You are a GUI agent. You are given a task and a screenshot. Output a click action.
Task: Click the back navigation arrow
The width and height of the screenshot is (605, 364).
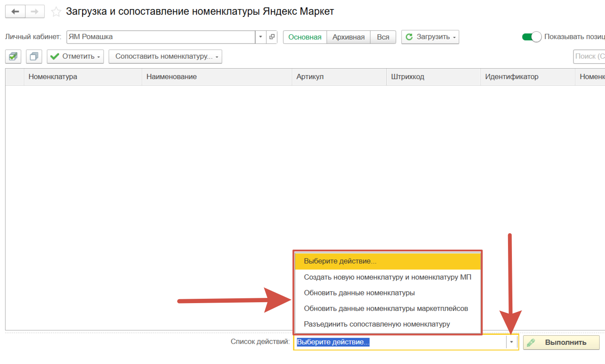click(15, 12)
